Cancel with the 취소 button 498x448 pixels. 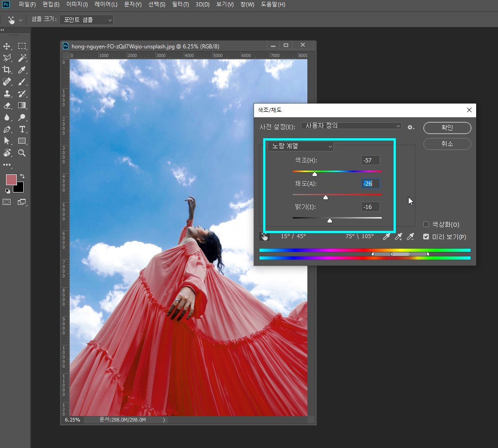point(447,144)
